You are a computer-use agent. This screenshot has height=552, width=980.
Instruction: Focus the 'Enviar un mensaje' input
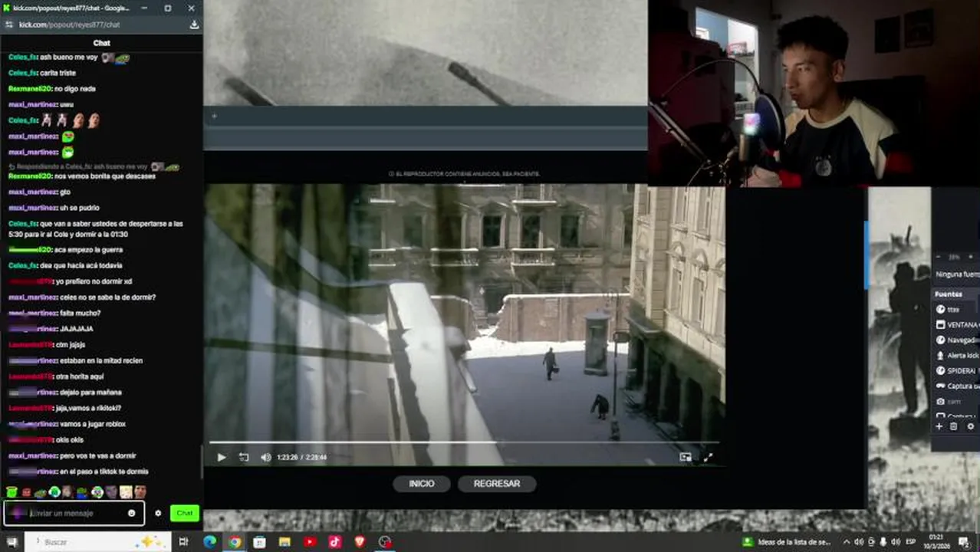[x=74, y=513]
